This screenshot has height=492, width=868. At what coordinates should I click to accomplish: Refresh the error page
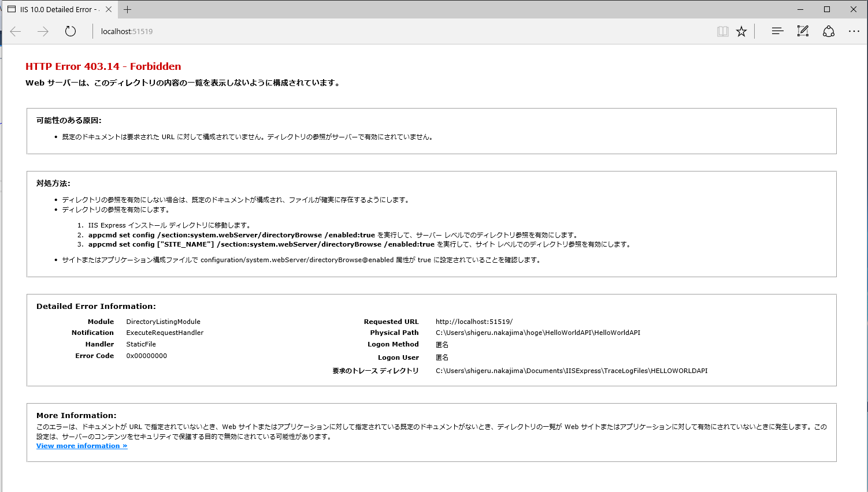(70, 31)
